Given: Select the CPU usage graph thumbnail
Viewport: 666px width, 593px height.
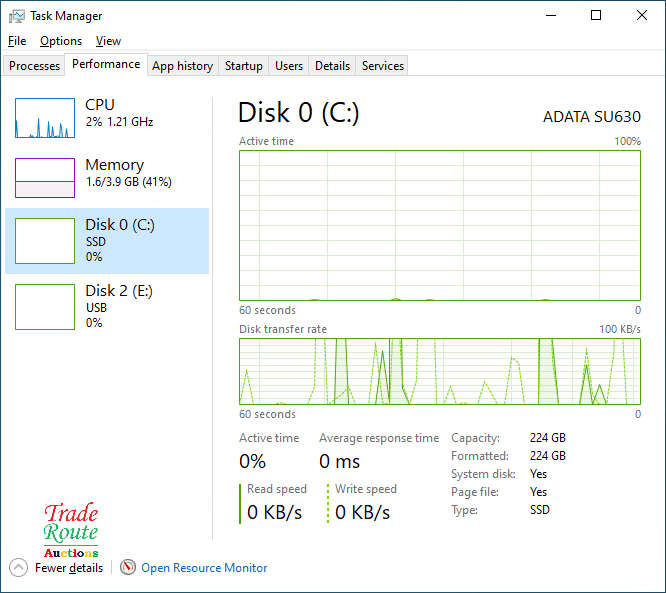Looking at the screenshot, I should [45, 118].
